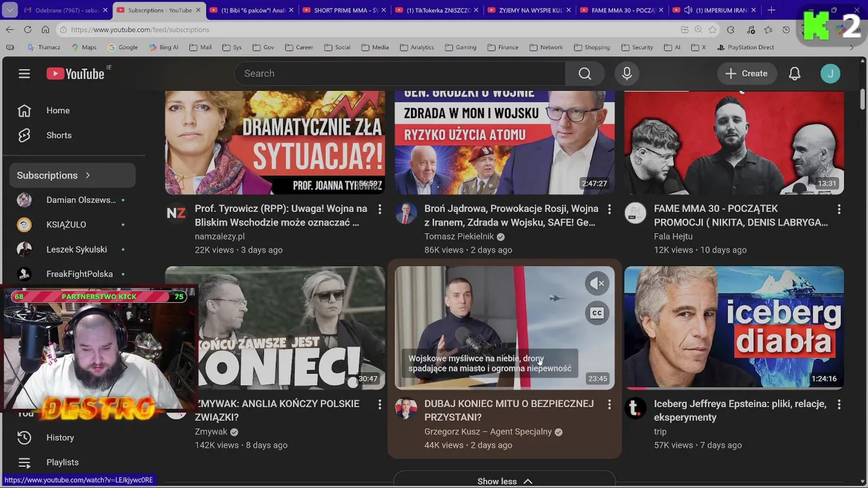Bookmark this page with the star icon

[712, 30]
